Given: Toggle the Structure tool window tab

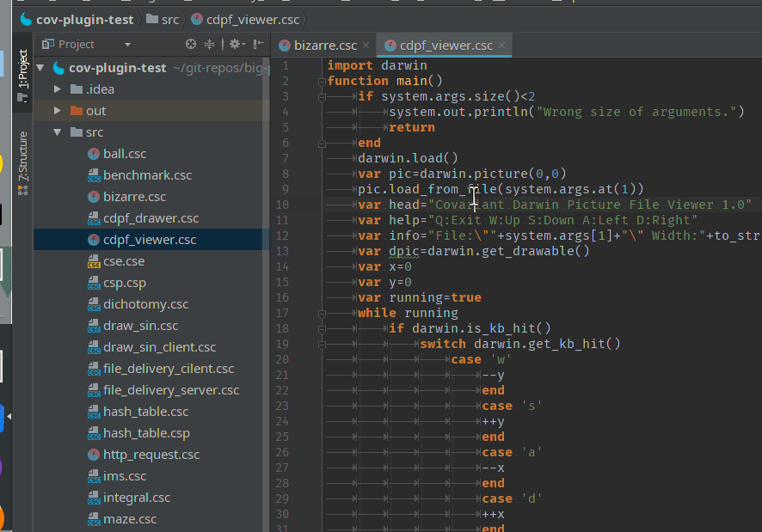Looking at the screenshot, I should tap(22, 161).
